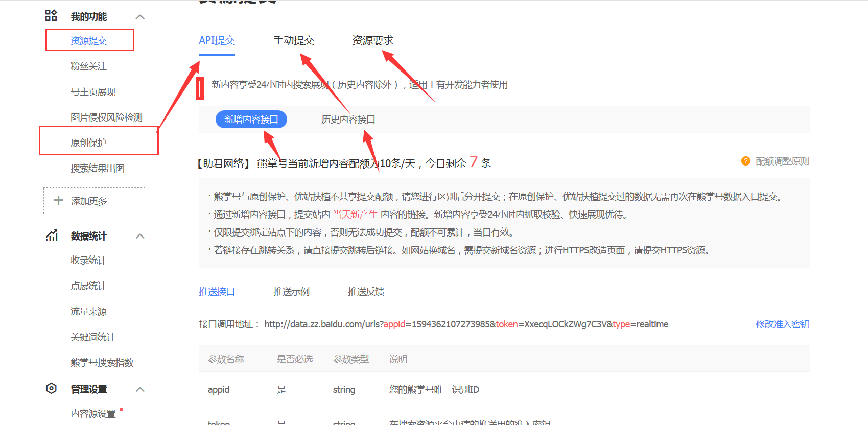Go to 原创保护 in sidebar
Image resolution: width=868 pixels, height=425 pixels.
pyautogui.click(x=88, y=143)
